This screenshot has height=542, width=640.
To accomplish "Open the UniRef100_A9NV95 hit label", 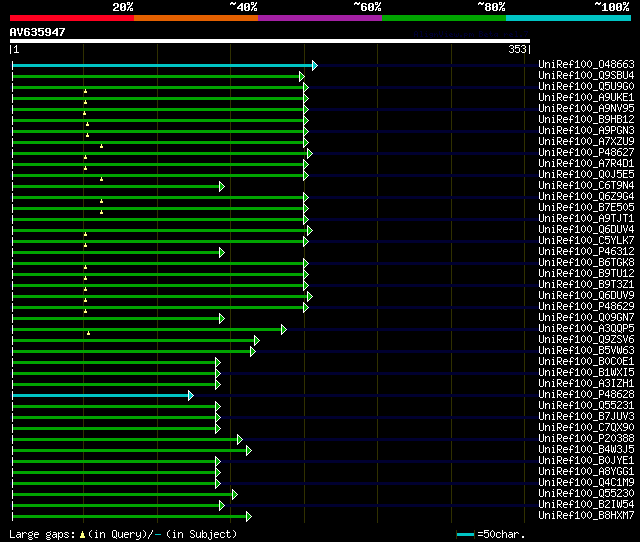I will [x=586, y=109].
